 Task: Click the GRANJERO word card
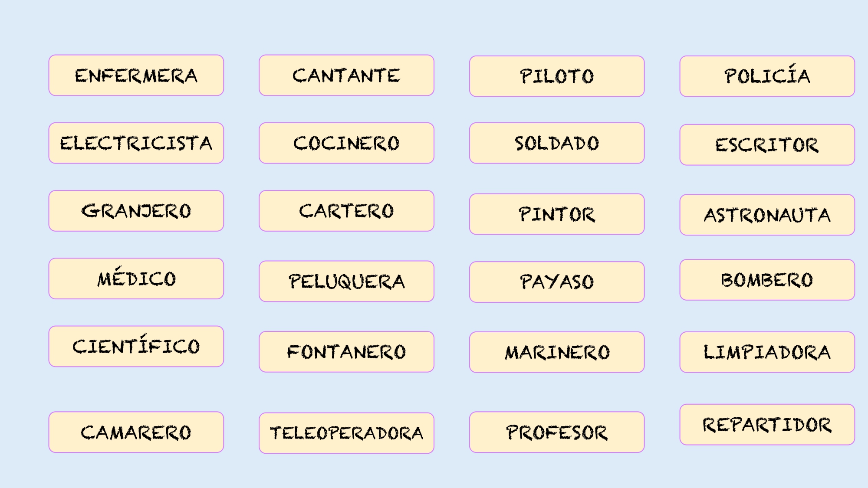[136, 211]
